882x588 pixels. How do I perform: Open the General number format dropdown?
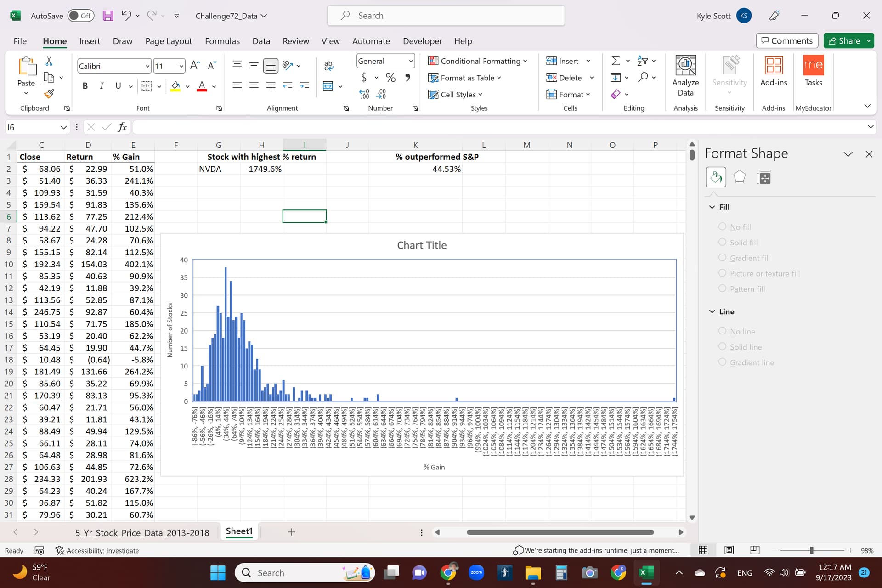(x=410, y=61)
